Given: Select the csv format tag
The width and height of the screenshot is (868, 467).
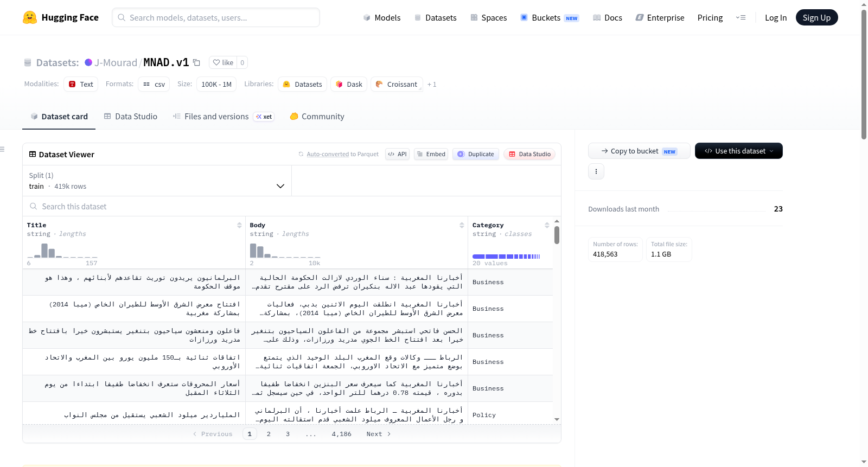Looking at the screenshot, I should pyautogui.click(x=154, y=84).
